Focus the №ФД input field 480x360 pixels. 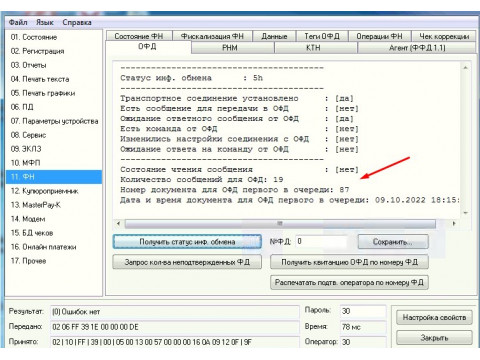(321, 242)
